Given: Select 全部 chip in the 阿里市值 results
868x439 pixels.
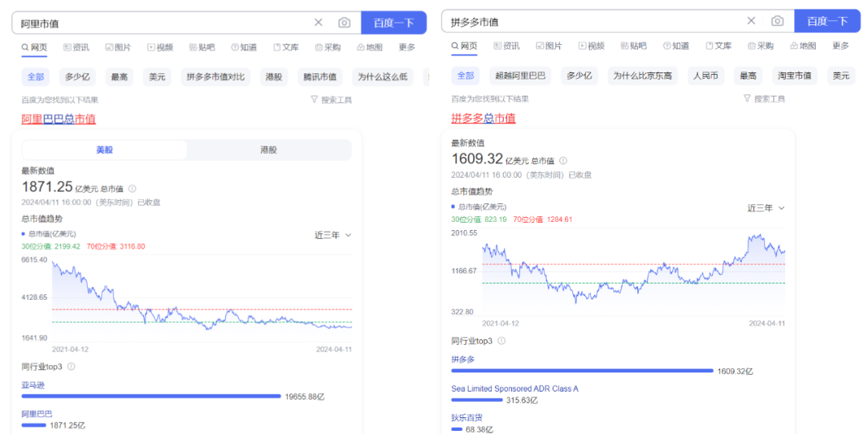Looking at the screenshot, I should coord(35,77).
